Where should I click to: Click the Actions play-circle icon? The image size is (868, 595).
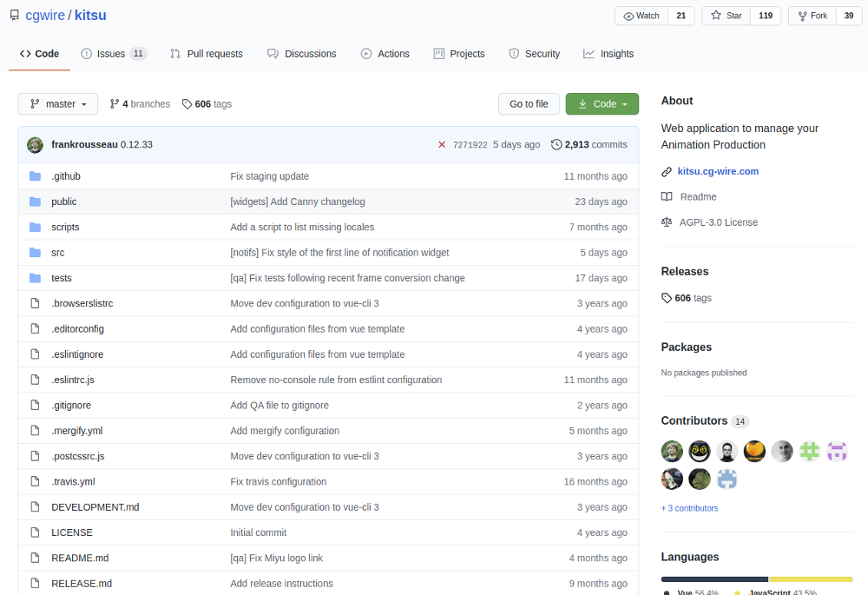pyautogui.click(x=366, y=53)
